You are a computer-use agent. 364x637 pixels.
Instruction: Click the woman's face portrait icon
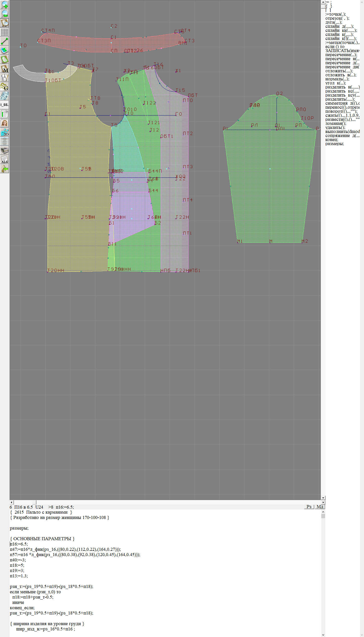click(5, 123)
